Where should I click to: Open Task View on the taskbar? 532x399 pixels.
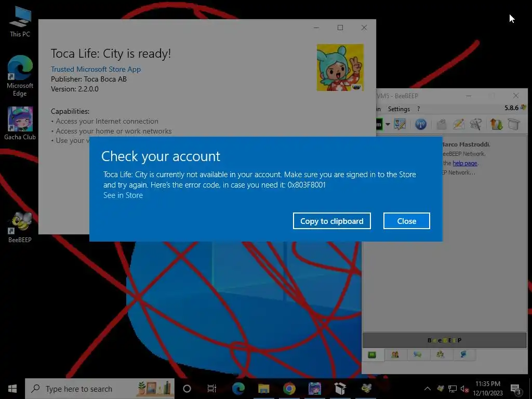click(212, 389)
